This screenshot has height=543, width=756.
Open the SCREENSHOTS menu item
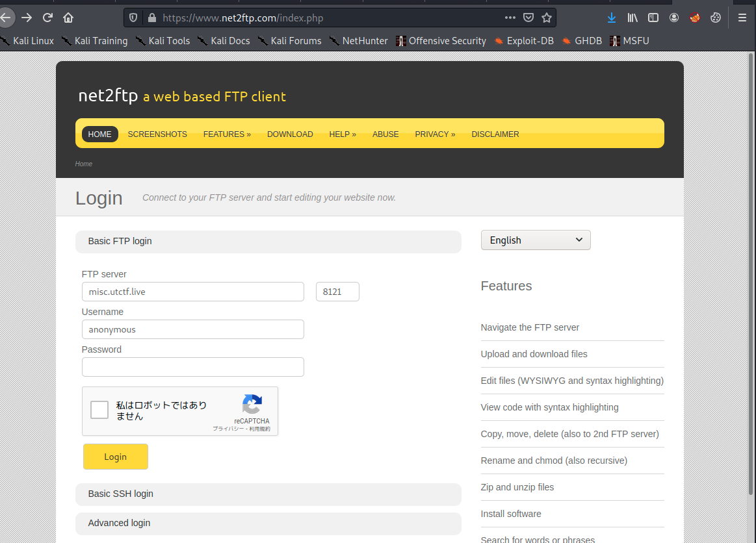coord(157,134)
